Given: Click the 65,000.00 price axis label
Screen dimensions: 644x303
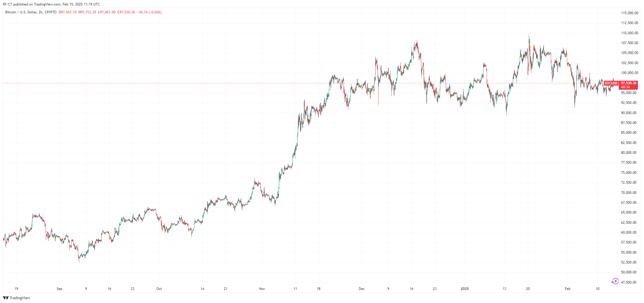Looking at the screenshot, I should pos(629,212).
